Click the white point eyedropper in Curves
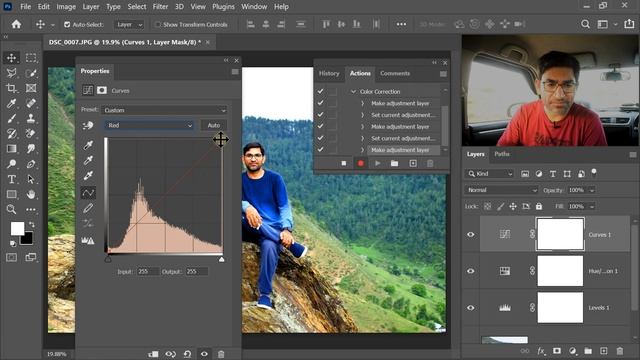The image size is (640, 360). pyautogui.click(x=88, y=176)
